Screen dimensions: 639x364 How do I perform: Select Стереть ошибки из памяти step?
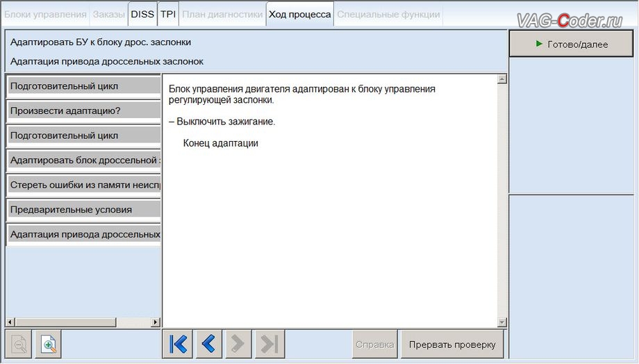(x=83, y=185)
